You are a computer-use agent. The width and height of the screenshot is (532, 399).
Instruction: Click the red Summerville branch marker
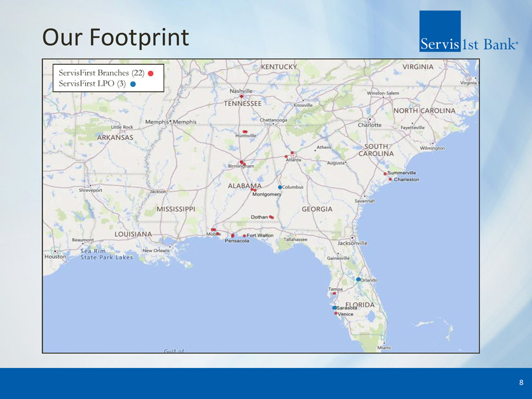pyautogui.click(x=385, y=174)
